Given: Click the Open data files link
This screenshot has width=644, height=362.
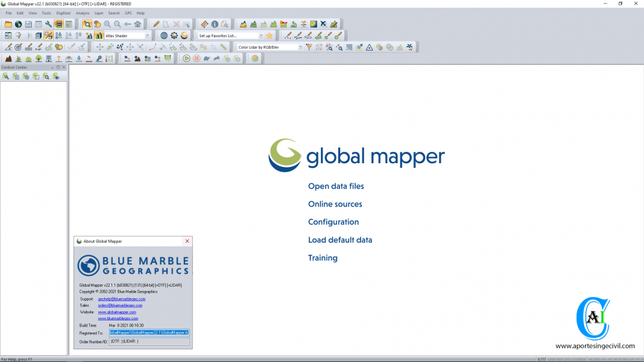Looking at the screenshot, I should [x=336, y=186].
